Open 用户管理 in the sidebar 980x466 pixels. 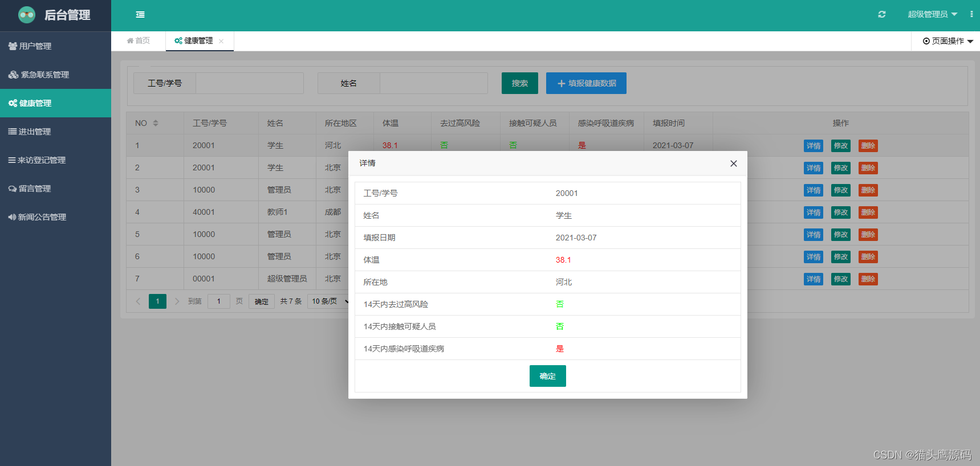[55, 46]
